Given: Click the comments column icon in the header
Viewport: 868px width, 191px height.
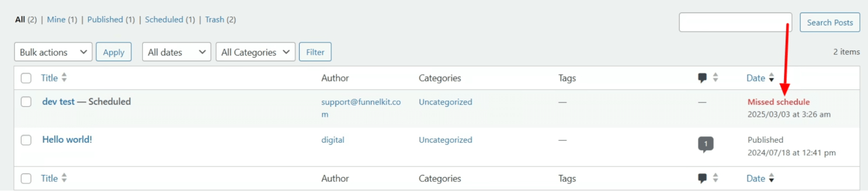Looking at the screenshot, I should (x=702, y=78).
